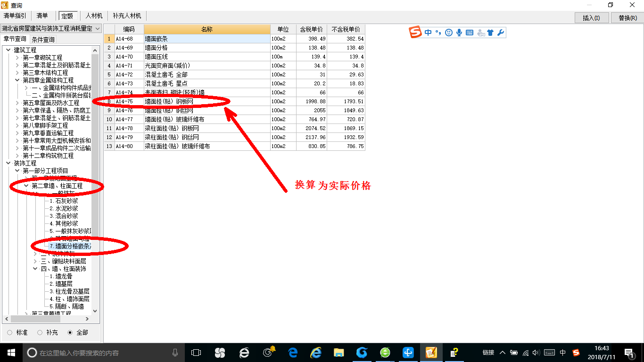Switch to the 清单 tab

[x=42, y=16]
